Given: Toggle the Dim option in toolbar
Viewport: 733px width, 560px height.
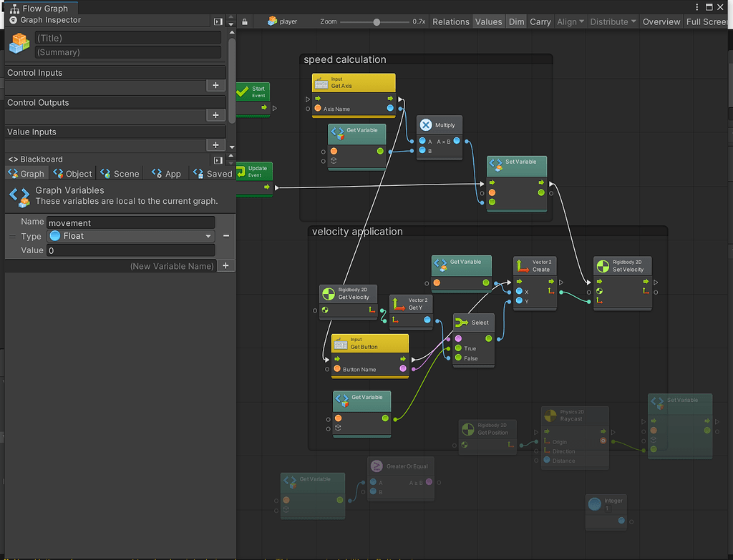Looking at the screenshot, I should pyautogui.click(x=516, y=22).
